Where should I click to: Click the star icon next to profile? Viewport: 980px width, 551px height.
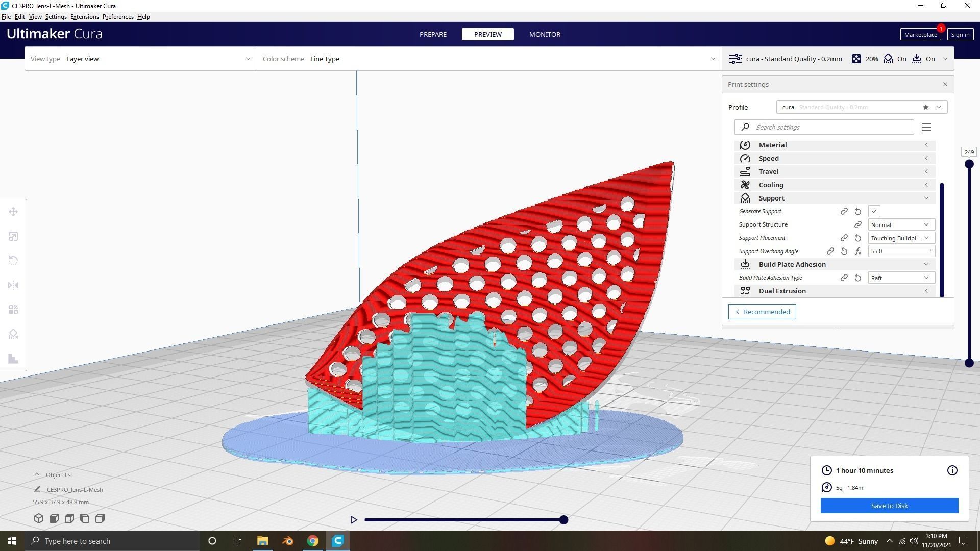click(x=925, y=107)
